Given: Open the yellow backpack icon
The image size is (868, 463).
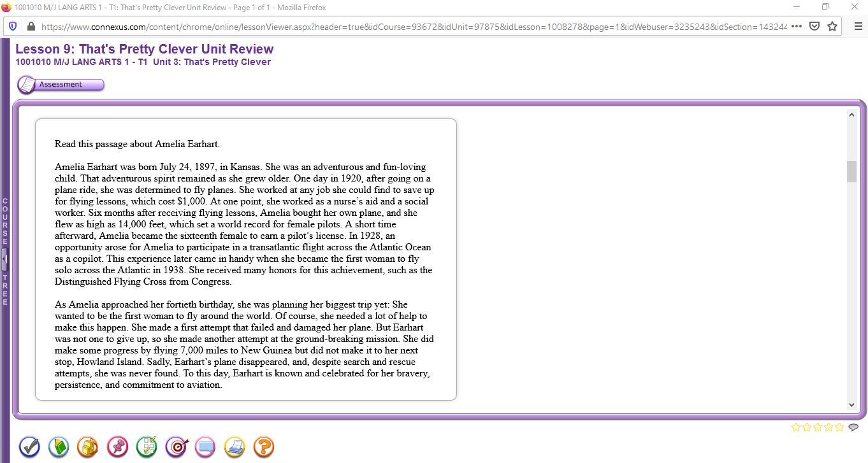Looking at the screenshot, I should pos(88,447).
